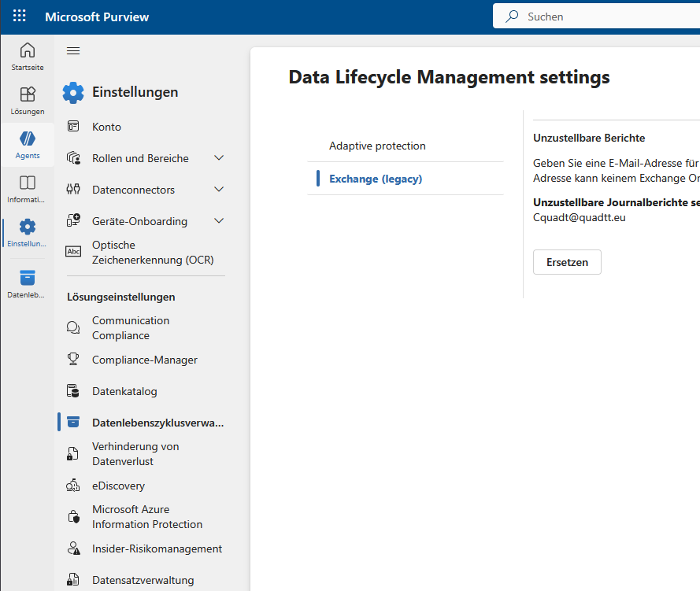
Task: Open the Lösungen solutions icon
Action: point(28,94)
